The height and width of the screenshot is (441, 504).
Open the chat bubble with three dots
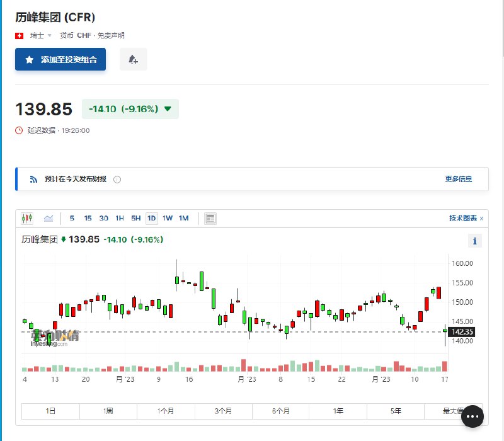[472, 416]
